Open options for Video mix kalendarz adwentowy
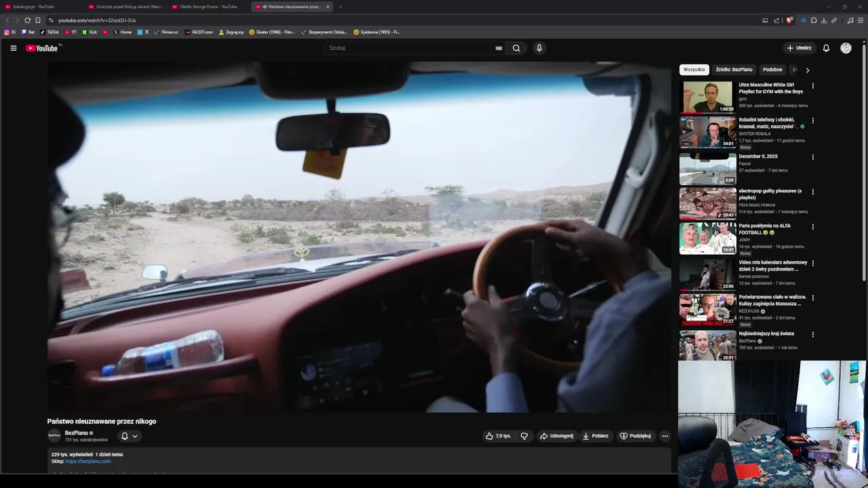868x488 pixels. pyautogui.click(x=812, y=263)
